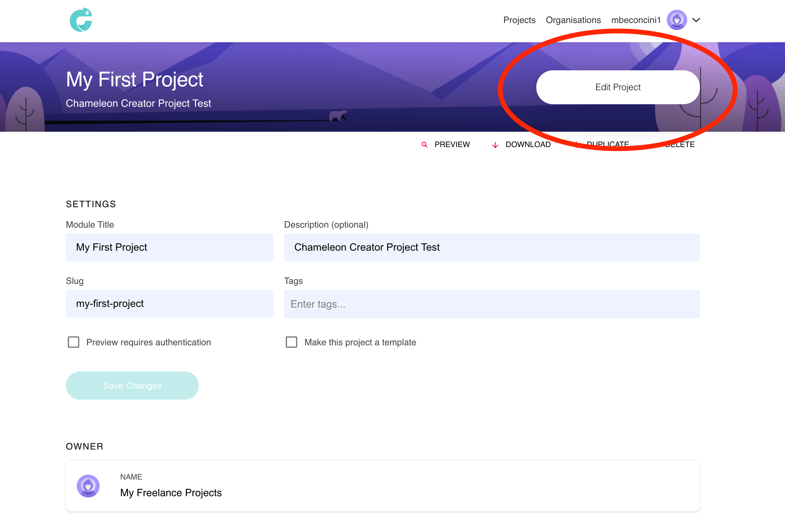The height and width of the screenshot is (532, 785).
Task: Focus the Module Title field
Action: point(170,247)
